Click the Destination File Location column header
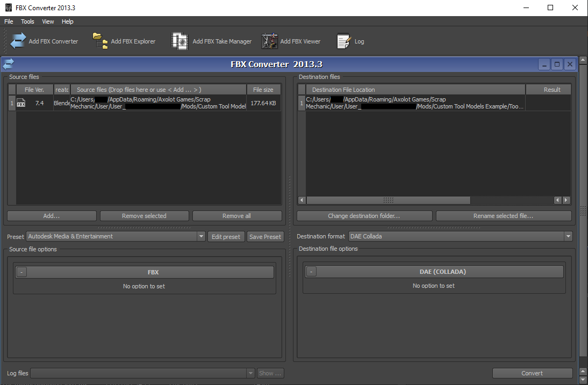588x385 pixels. click(x=415, y=90)
